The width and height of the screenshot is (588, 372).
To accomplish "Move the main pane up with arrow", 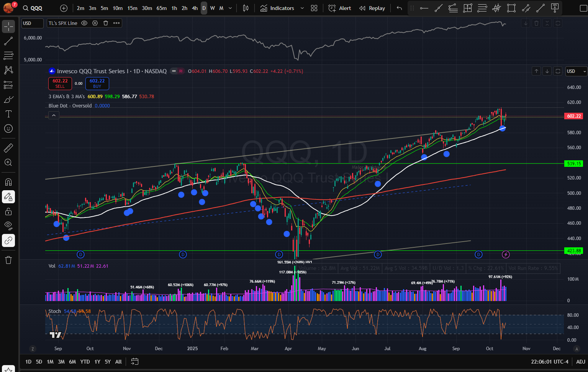I will 536,71.
